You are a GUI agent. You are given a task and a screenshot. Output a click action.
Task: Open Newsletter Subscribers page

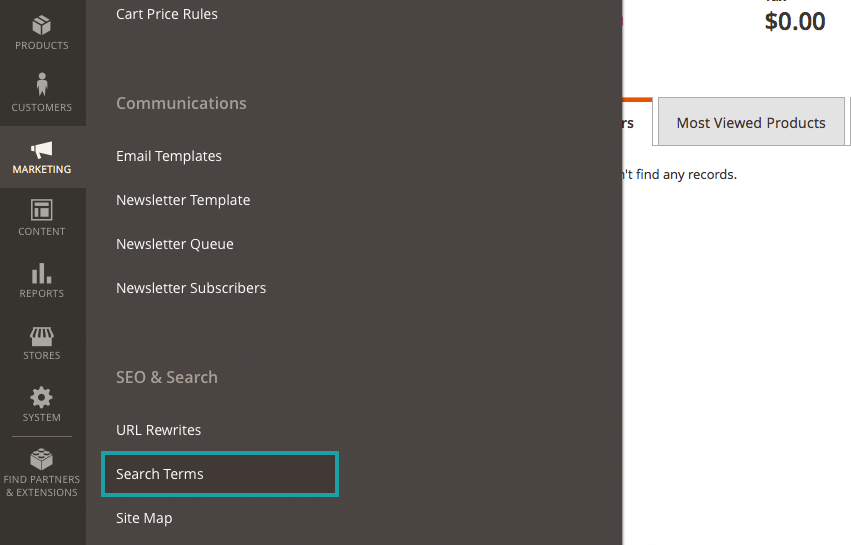tap(191, 288)
